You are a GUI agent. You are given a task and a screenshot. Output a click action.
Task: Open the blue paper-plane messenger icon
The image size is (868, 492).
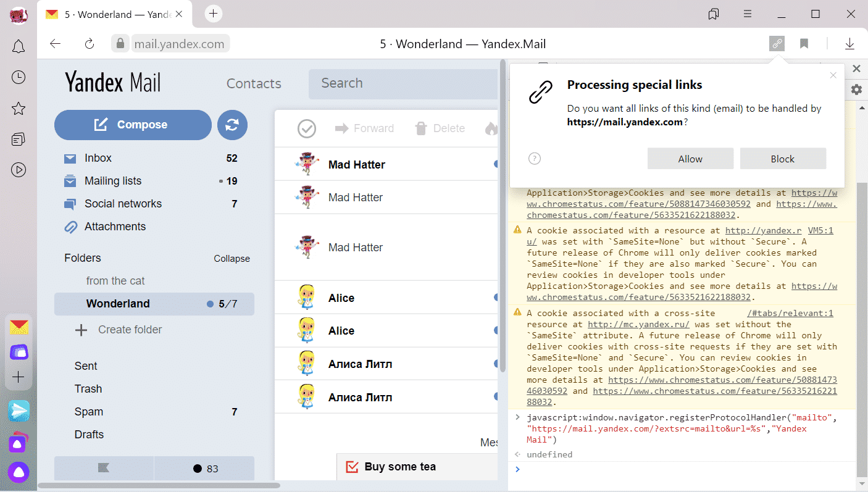click(19, 411)
